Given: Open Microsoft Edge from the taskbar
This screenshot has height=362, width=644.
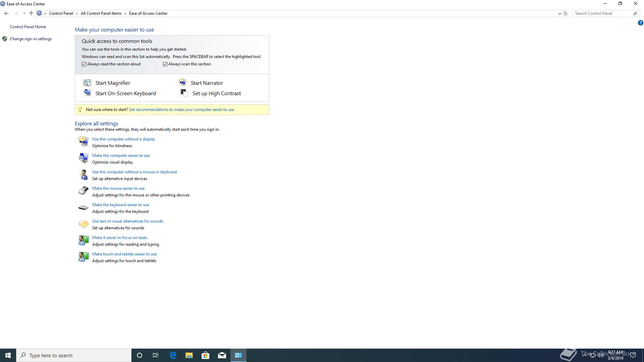Looking at the screenshot, I should (x=173, y=355).
